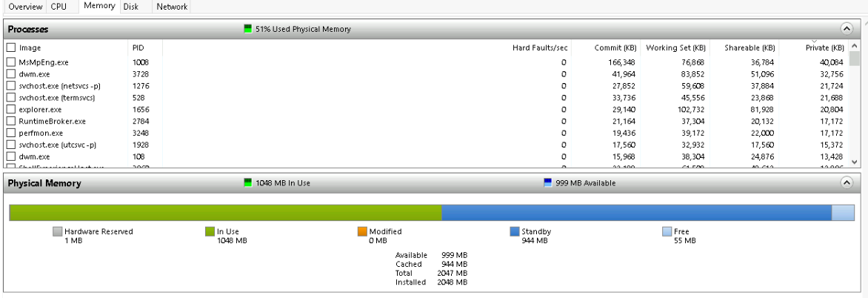
Task: Check the MsMpEng.exe process checkbox
Action: point(11,62)
